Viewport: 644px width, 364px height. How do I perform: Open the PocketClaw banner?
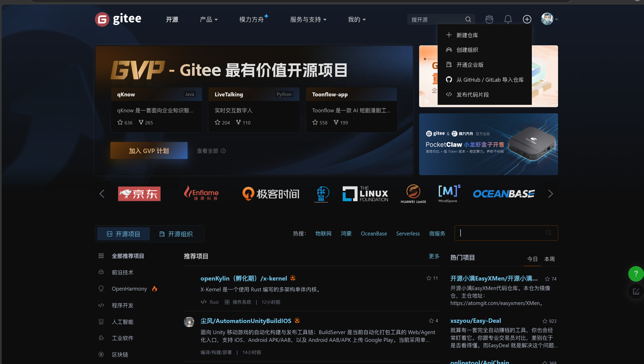[488, 144]
